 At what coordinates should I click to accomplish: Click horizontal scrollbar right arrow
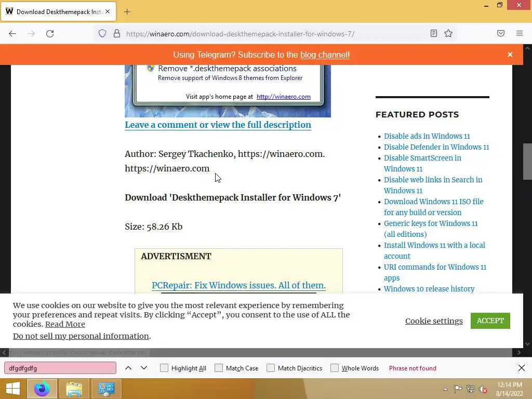pyautogui.click(x=519, y=353)
